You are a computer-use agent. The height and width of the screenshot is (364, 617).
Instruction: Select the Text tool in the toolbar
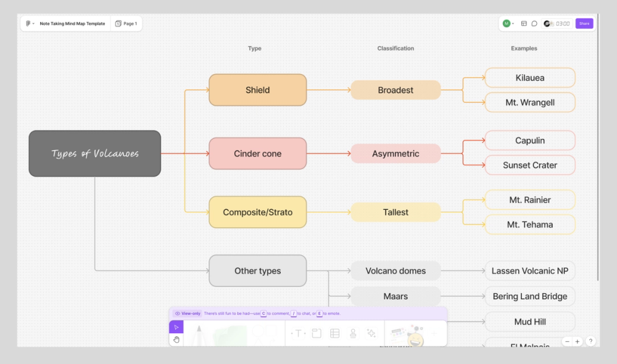point(298,333)
